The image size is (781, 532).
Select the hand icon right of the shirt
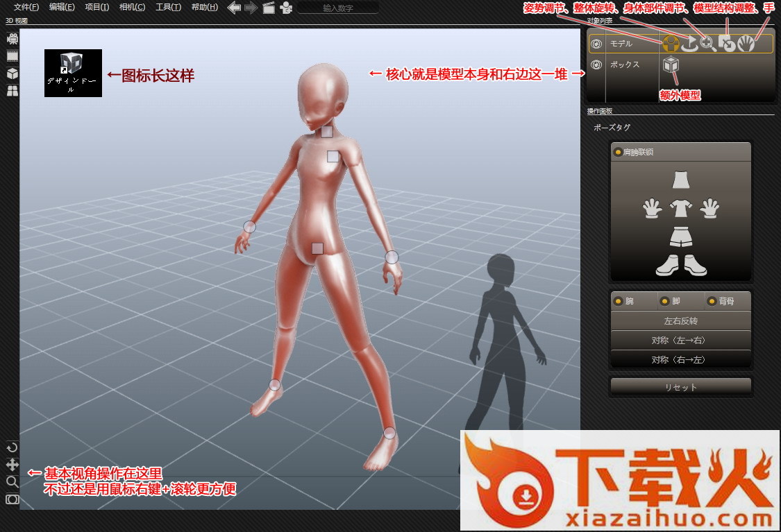click(709, 209)
